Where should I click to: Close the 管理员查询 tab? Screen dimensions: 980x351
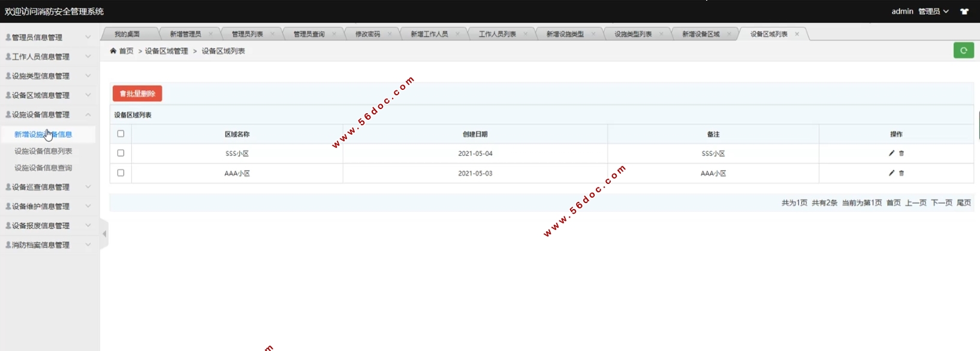click(334, 34)
